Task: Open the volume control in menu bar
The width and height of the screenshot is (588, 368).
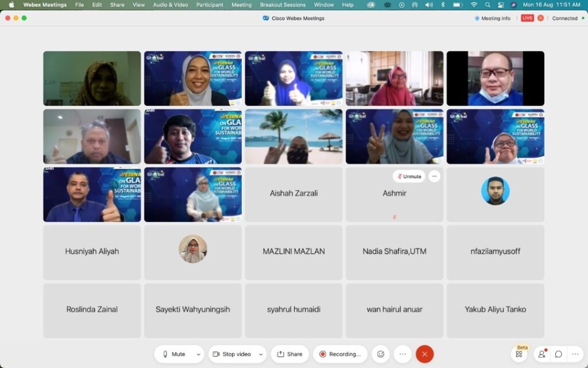Action: (429, 5)
